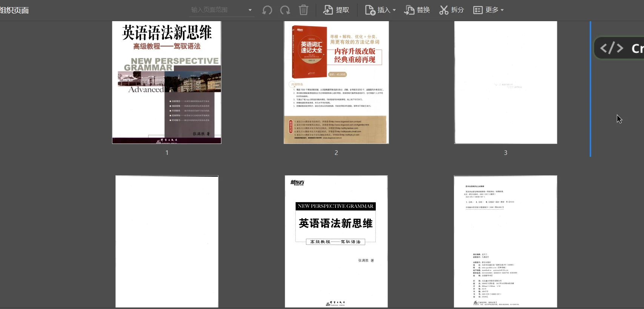Image resolution: width=644 pixels, height=309 pixels.
Task: Expand the page range dropdown arrow
Action: point(250,10)
